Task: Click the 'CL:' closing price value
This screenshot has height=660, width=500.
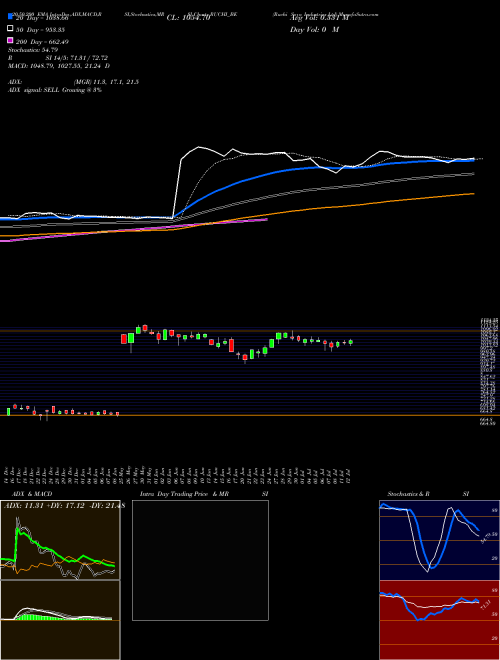Action: (188, 18)
